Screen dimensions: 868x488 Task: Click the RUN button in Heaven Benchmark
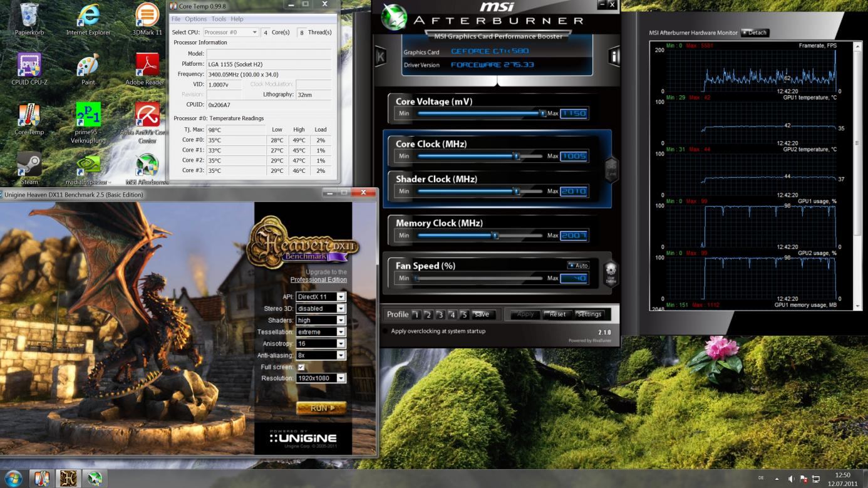[321, 408]
